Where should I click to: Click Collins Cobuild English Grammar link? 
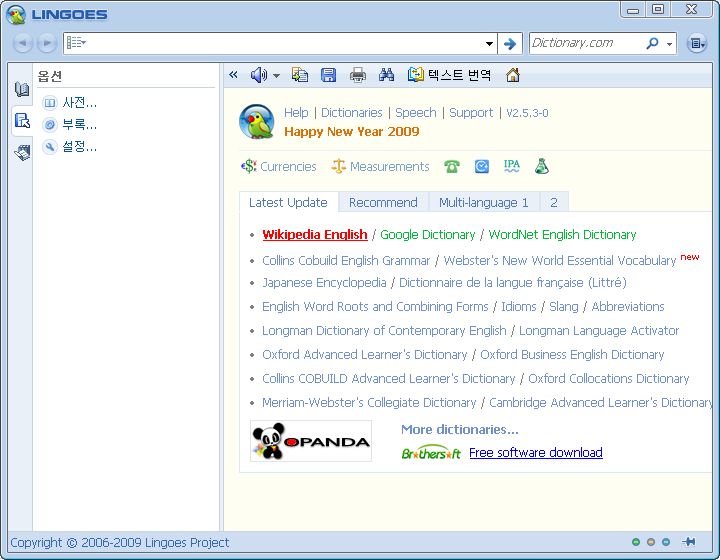[346, 260]
